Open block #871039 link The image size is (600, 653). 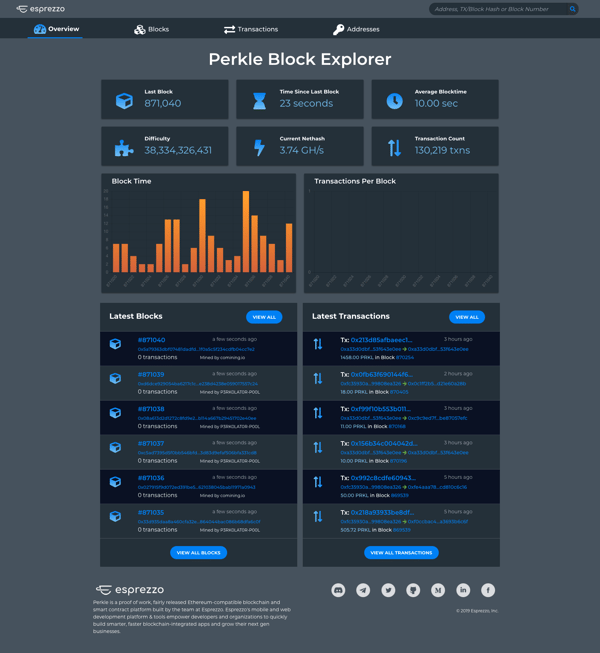tap(151, 374)
